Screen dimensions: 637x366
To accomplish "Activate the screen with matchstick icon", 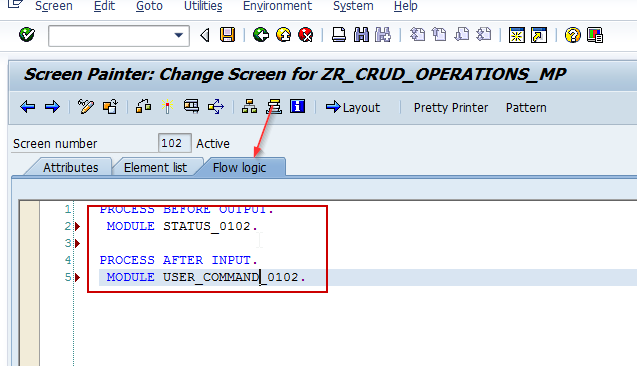I will (167, 107).
